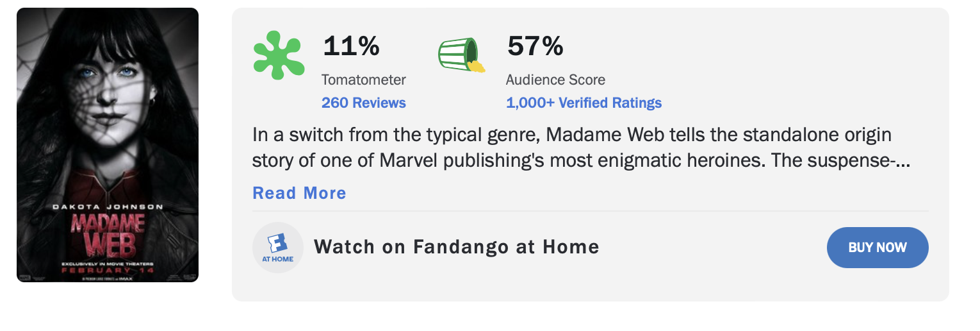Screen dimensions: 980x331
Task: Open the 260 Reviews link
Action: 364,103
